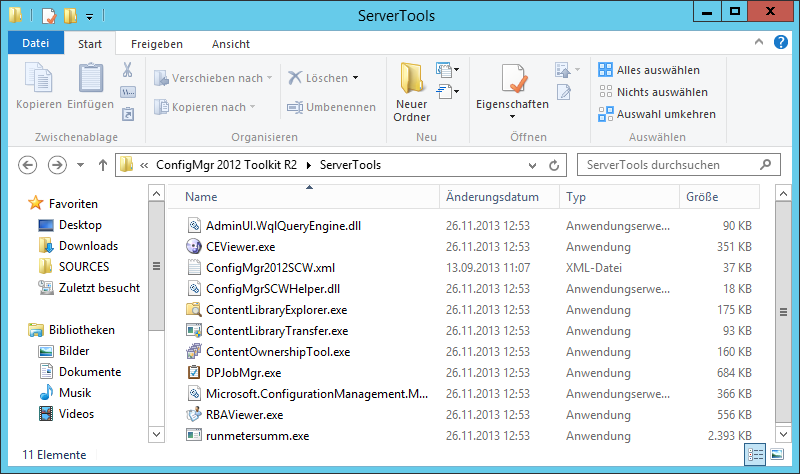Click the DPJobMgr.exe file icon
Viewport: 800px width, 474px height.
pos(194,372)
